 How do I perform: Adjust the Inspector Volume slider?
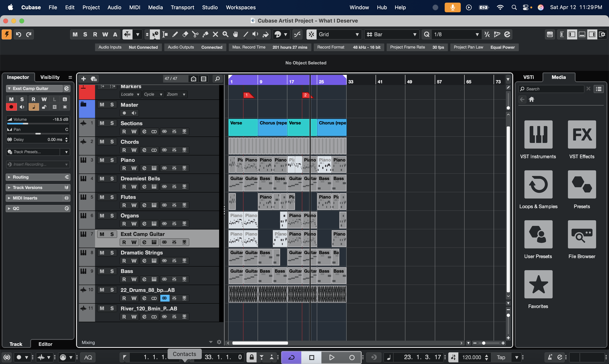click(x=38, y=124)
